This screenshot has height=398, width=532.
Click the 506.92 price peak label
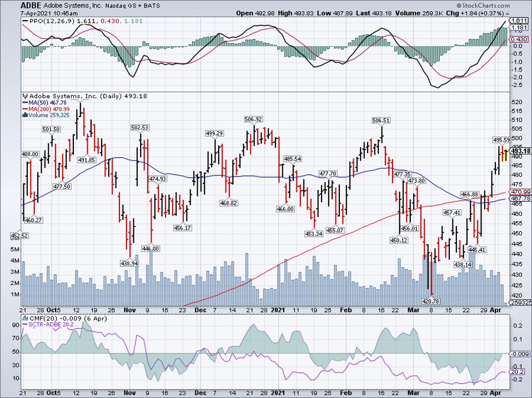click(x=253, y=119)
